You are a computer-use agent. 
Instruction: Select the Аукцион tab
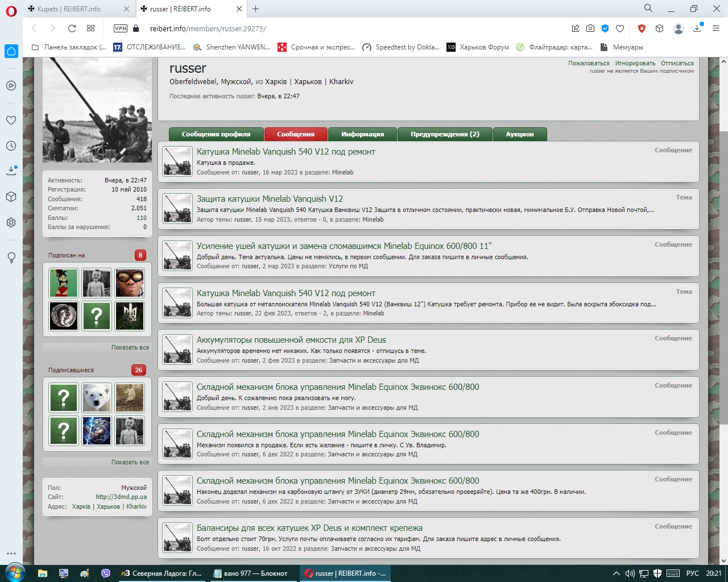point(520,134)
